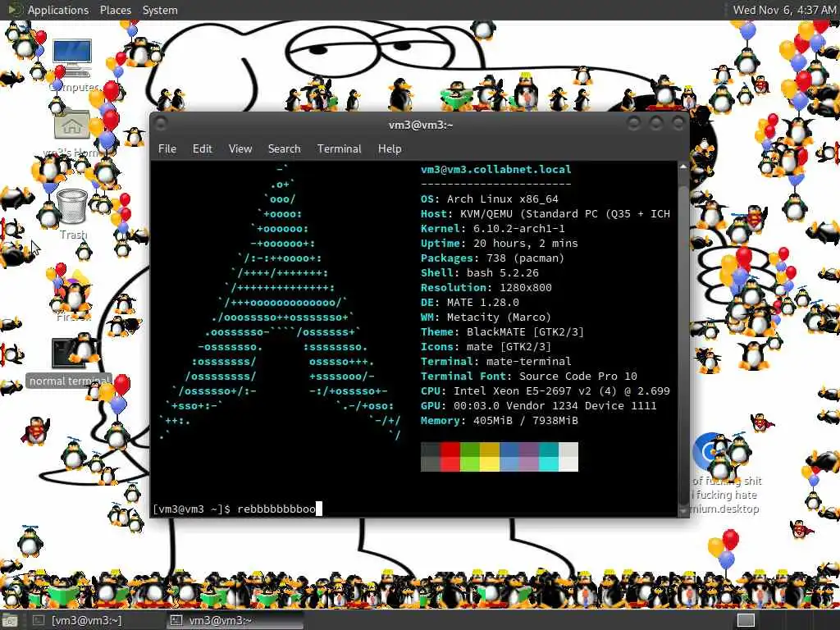Click the Kernel: 6.10.2-arch1-1 line
Viewport: 840px width, 630px height.
[492, 228]
